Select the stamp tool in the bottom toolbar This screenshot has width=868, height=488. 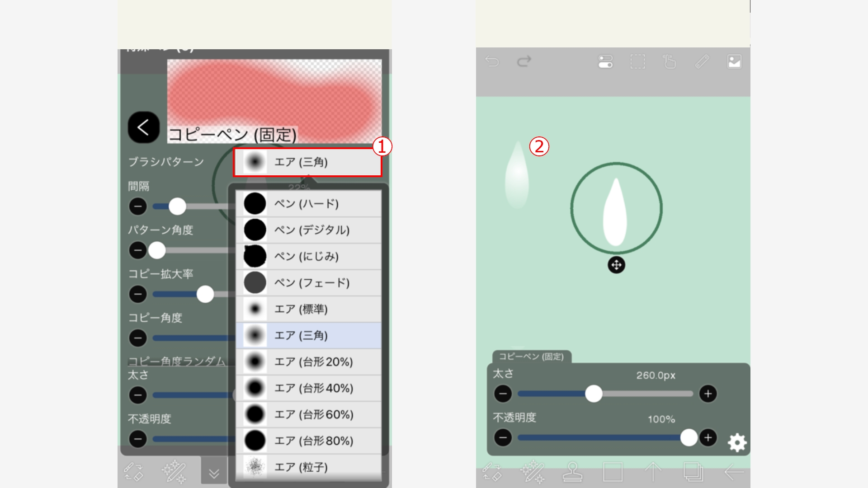point(572,473)
